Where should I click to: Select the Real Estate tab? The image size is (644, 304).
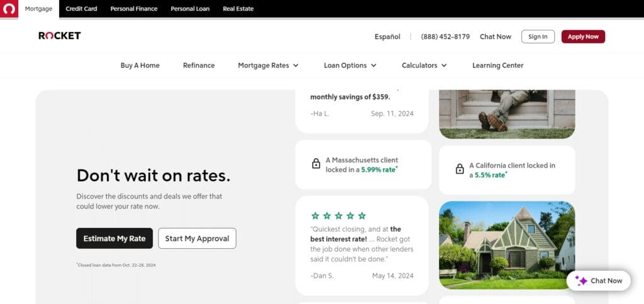[x=238, y=9]
